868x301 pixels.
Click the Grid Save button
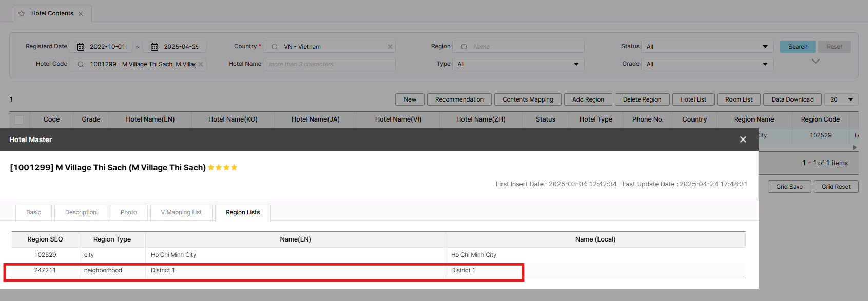coord(789,187)
